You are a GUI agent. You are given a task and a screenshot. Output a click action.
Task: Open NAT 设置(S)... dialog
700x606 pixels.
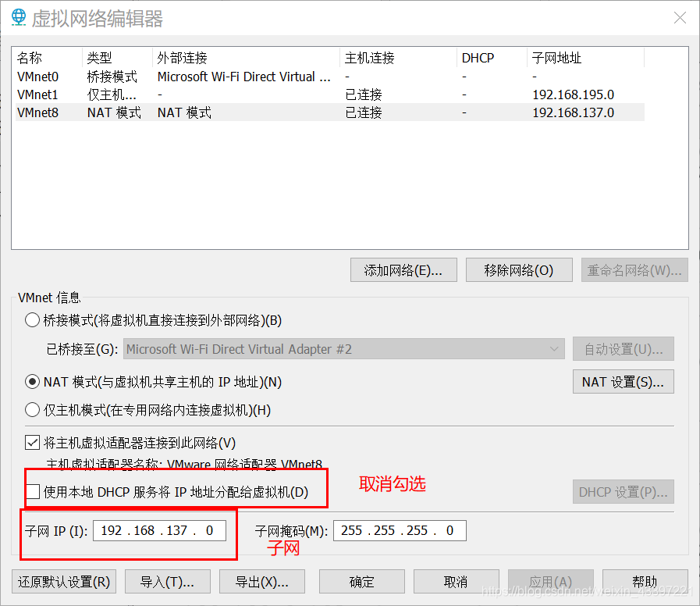tap(624, 382)
